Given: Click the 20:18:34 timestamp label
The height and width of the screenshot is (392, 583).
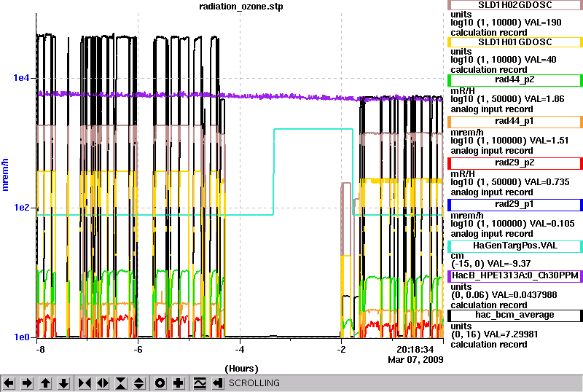Looking at the screenshot, I should 415,350.
